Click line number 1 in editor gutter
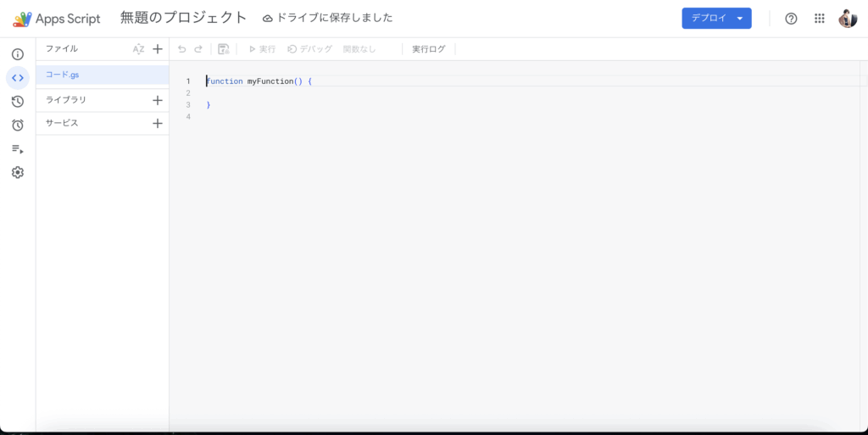The width and height of the screenshot is (868, 435). click(x=188, y=81)
